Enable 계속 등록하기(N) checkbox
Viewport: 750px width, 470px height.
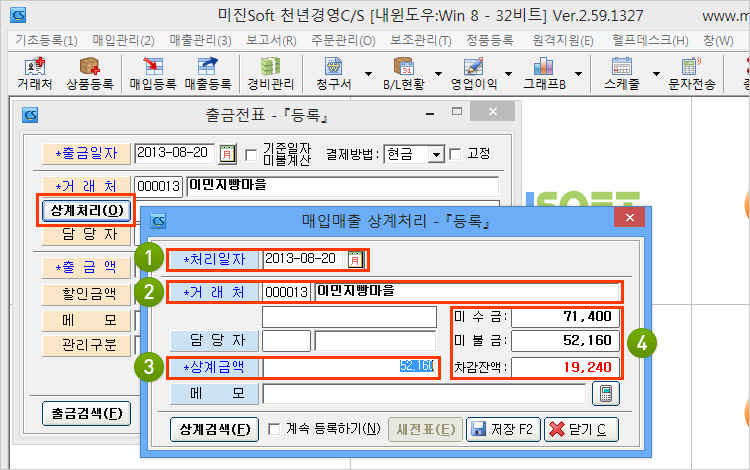pos(274,429)
